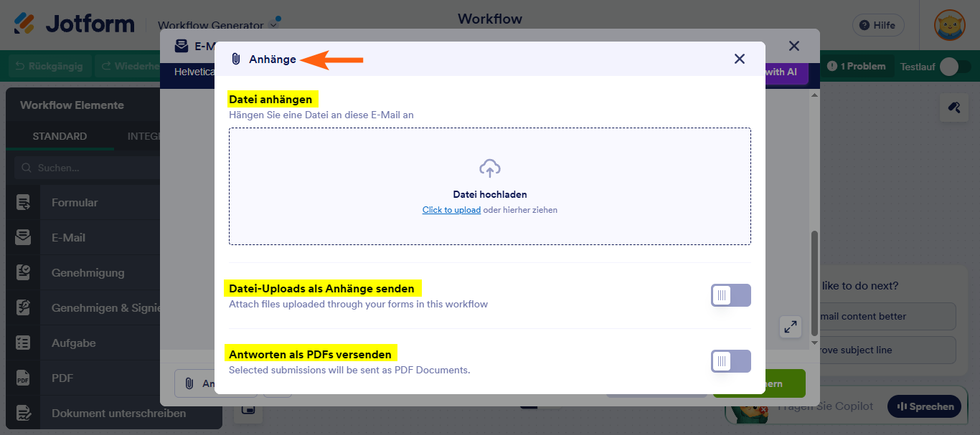This screenshot has height=435, width=980.
Task: Click the Formular element icon
Action: point(23,202)
